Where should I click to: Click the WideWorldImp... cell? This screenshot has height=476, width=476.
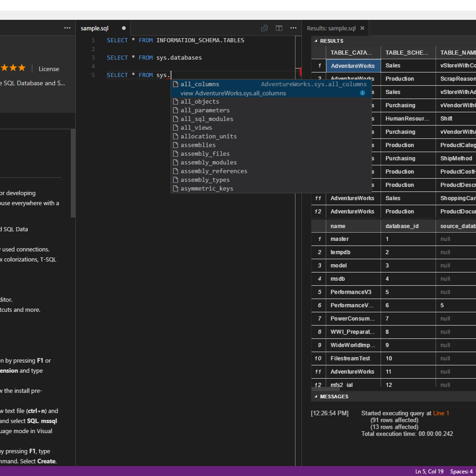click(x=353, y=345)
